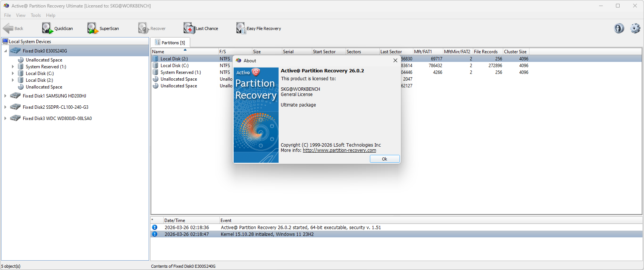Select Local Disk (2:) in the device tree

tap(39, 80)
